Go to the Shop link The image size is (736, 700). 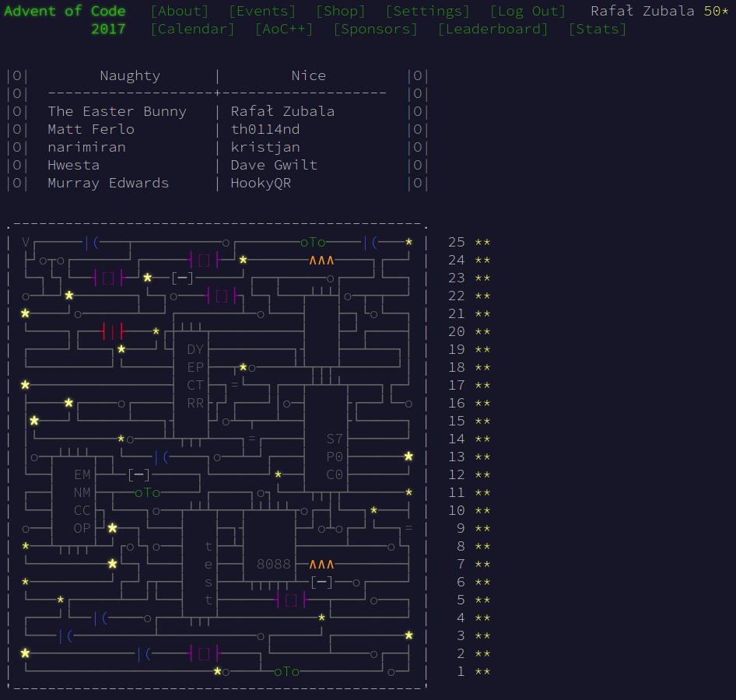(341, 11)
